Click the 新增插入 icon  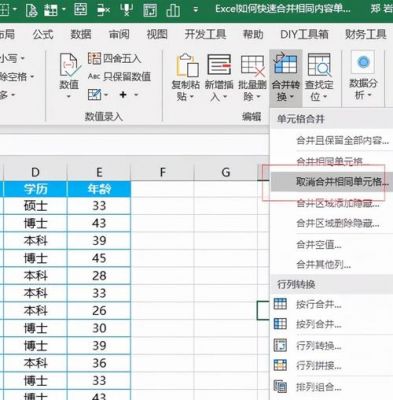click(x=219, y=64)
